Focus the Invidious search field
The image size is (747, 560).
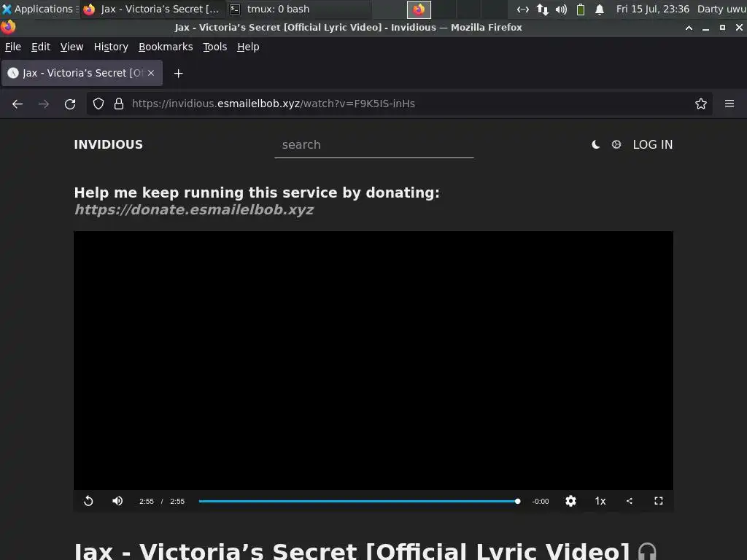374,145
